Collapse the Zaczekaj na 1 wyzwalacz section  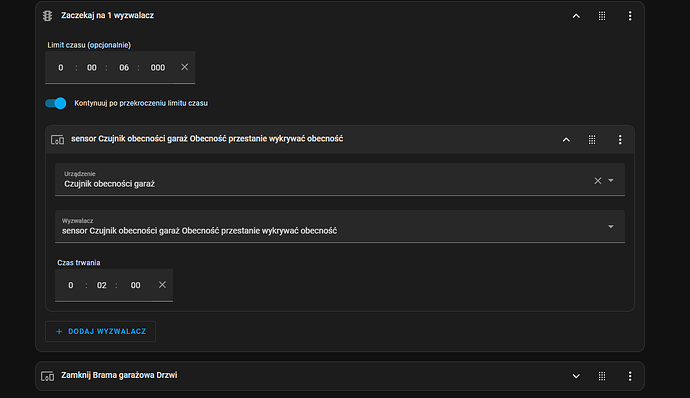[576, 16]
